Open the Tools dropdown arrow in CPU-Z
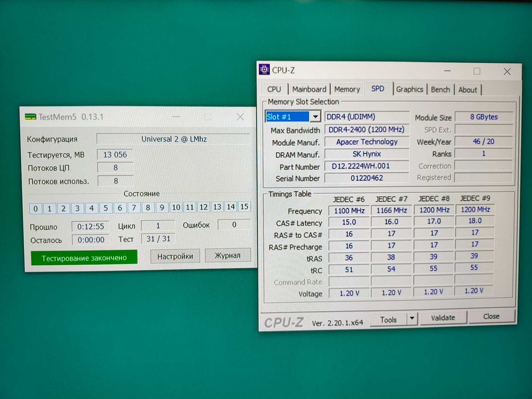The height and width of the screenshot is (399, 532). (x=412, y=318)
